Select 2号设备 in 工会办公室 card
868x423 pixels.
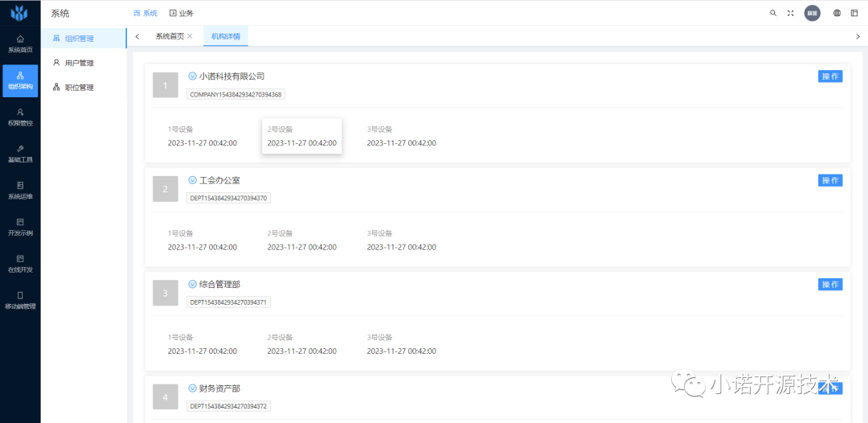(301, 240)
